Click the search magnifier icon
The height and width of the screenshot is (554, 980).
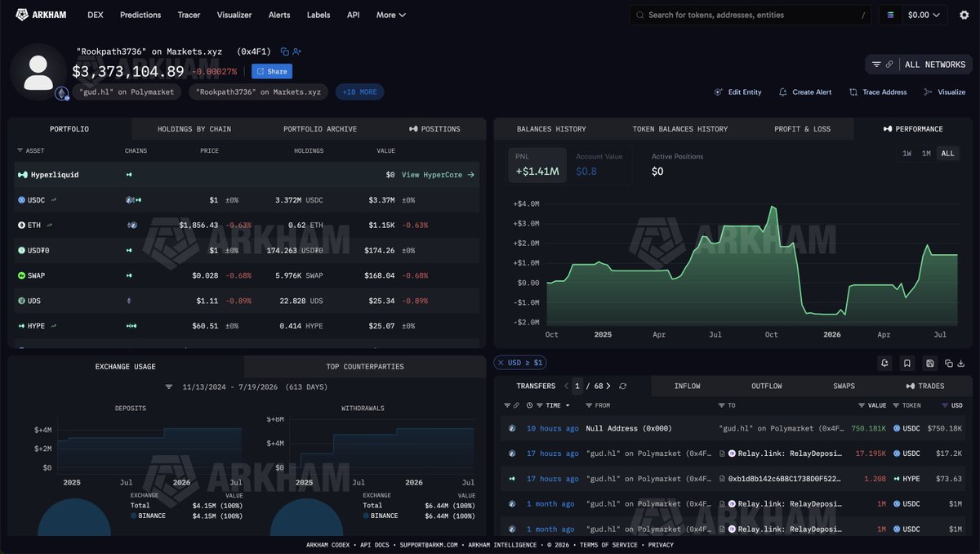(x=640, y=15)
